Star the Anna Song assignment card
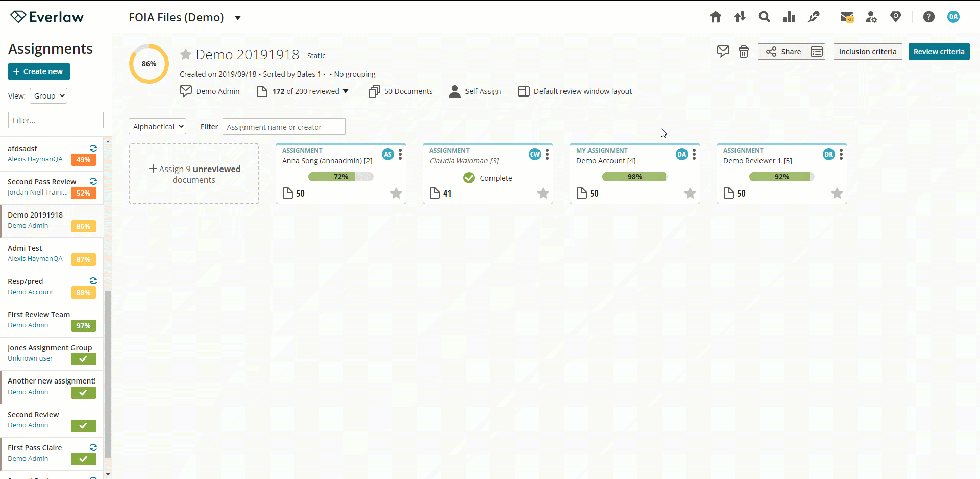The image size is (980, 479). 396,193
